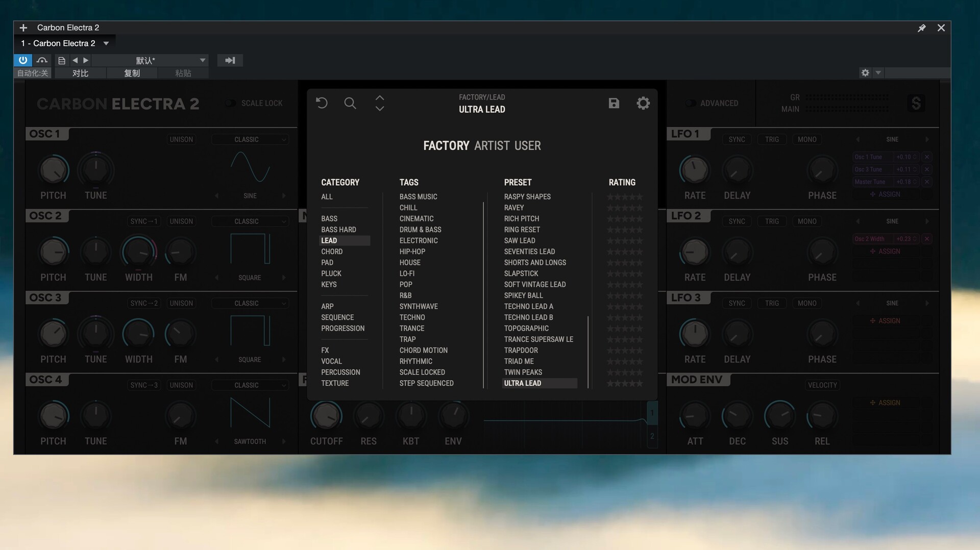This screenshot has height=550, width=980.
Task: Toggle the SCALE LOCK switch
Action: [x=231, y=103]
